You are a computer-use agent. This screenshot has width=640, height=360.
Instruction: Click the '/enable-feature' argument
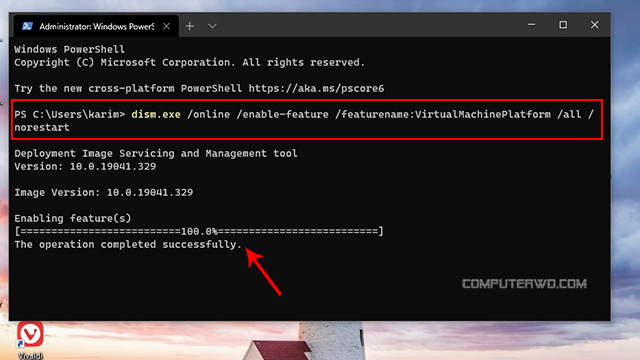(282, 114)
